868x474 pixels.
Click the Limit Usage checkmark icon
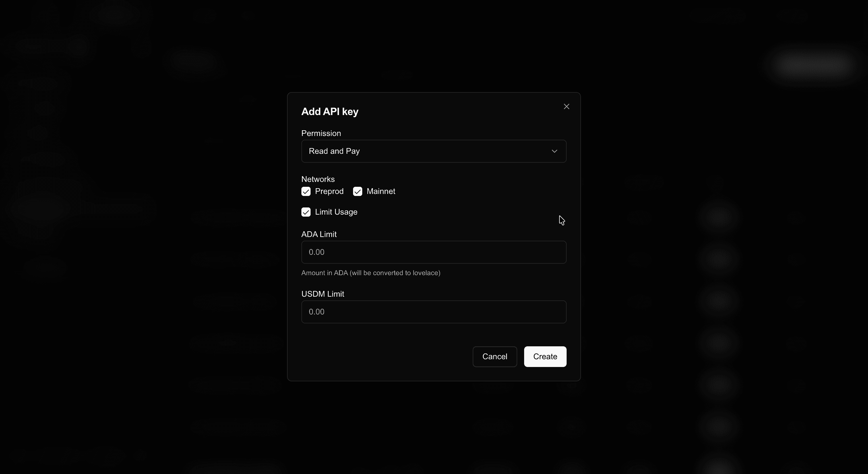pyautogui.click(x=306, y=212)
